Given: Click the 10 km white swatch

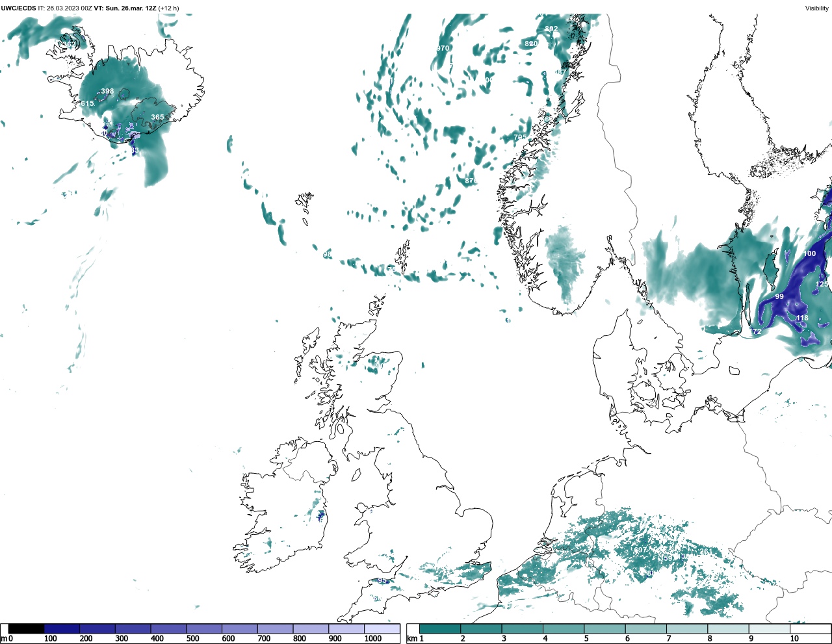Looking at the screenshot, I should click(810, 629).
